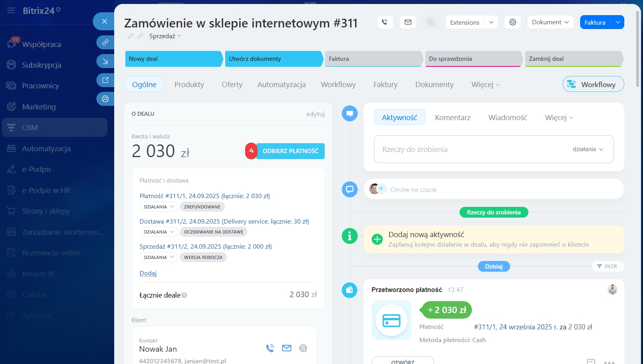Image resolution: width=643 pixels, height=364 pixels.
Task: Call contact Nowak Jan via phone icon
Action: pyautogui.click(x=270, y=348)
